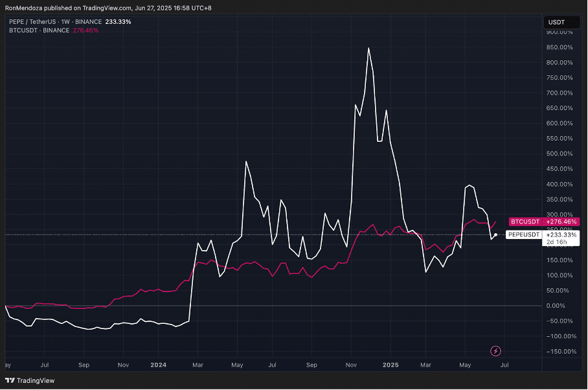Select the PEPE / TetherUS legend title
Viewport: 588px width, 390px height.
pos(29,21)
